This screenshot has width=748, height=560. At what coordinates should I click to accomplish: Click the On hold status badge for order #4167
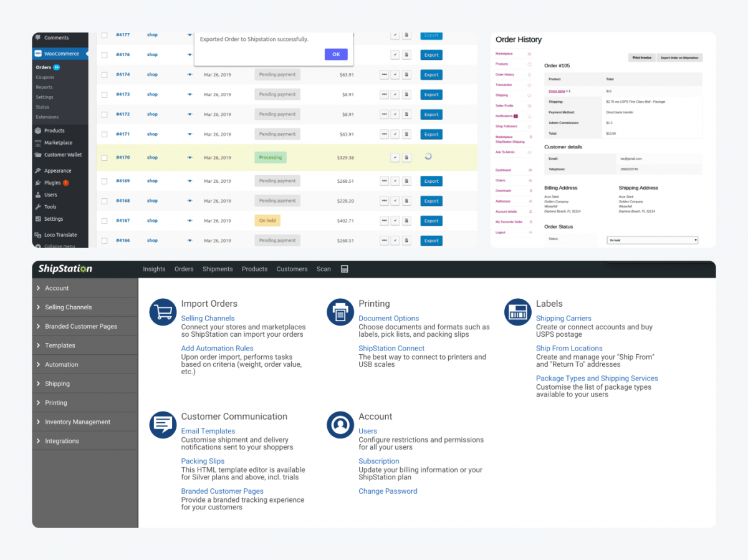pos(267,221)
